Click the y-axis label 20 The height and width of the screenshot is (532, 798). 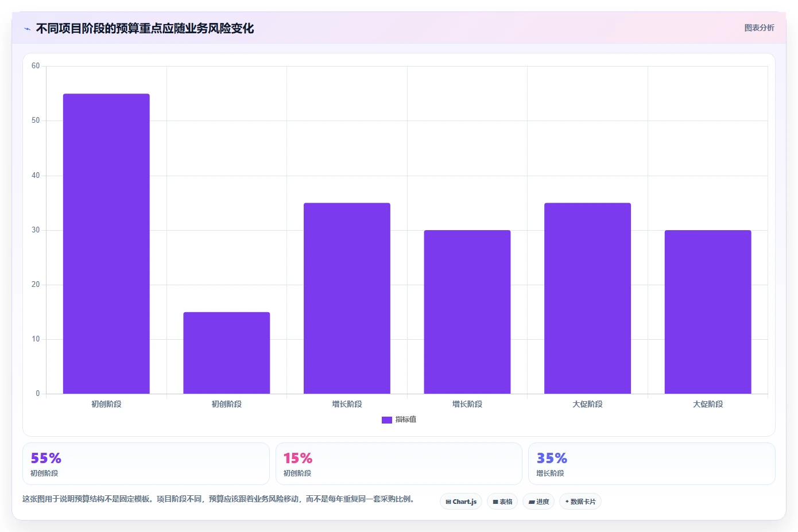pyautogui.click(x=36, y=285)
